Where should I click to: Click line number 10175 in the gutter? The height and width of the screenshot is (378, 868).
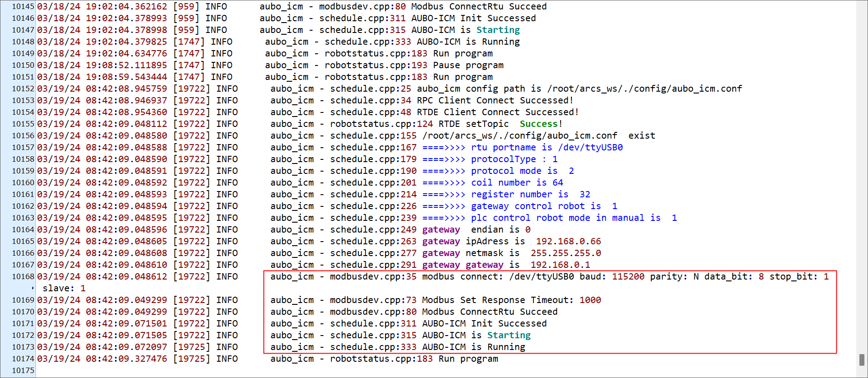point(23,370)
